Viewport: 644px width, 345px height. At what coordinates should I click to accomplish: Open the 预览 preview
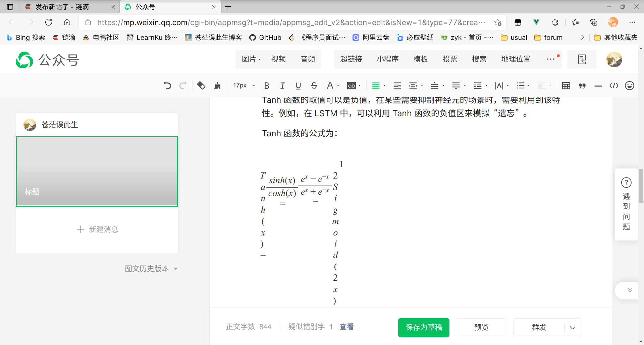[x=481, y=328]
